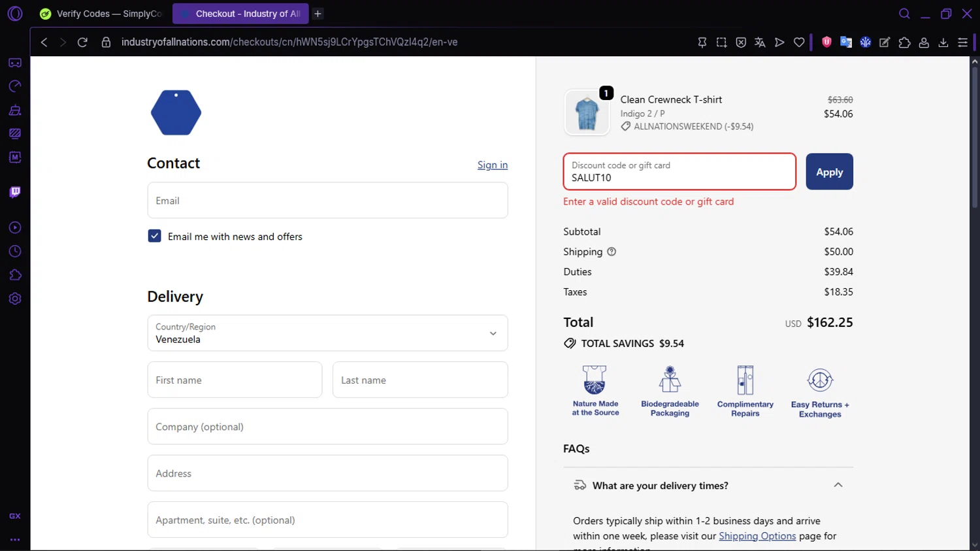Go back to previous page
This screenshot has height=551, width=980.
(x=44, y=42)
